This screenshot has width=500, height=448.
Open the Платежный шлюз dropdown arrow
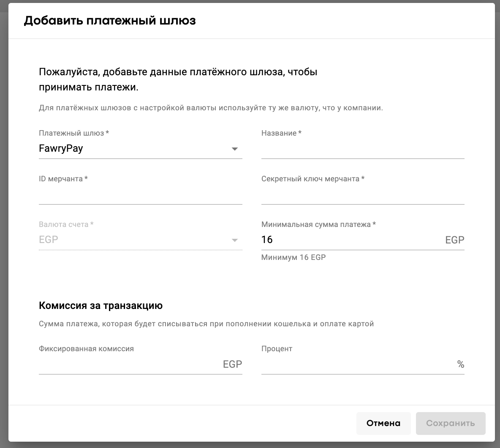click(235, 149)
